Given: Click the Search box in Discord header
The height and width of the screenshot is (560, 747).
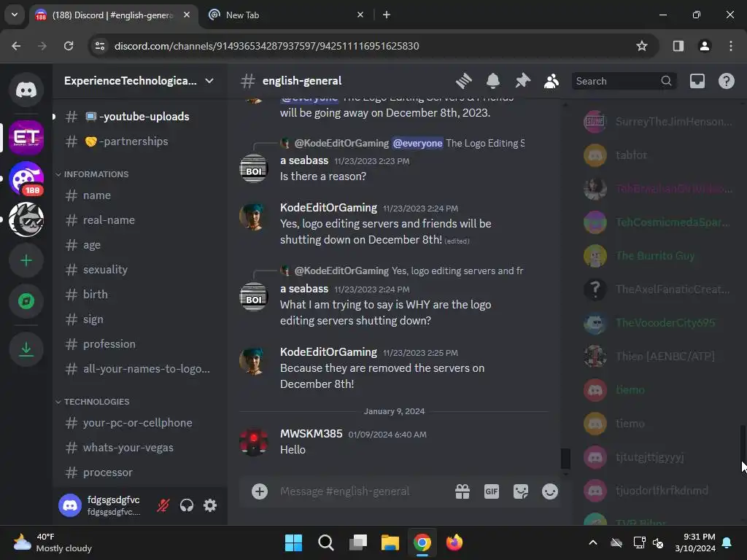Looking at the screenshot, I should coord(623,81).
